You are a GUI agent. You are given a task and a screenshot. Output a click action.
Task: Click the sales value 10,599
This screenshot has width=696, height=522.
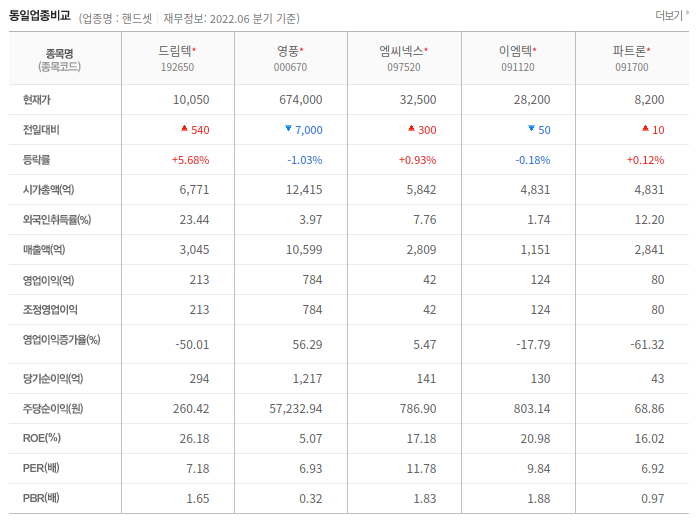(304, 250)
